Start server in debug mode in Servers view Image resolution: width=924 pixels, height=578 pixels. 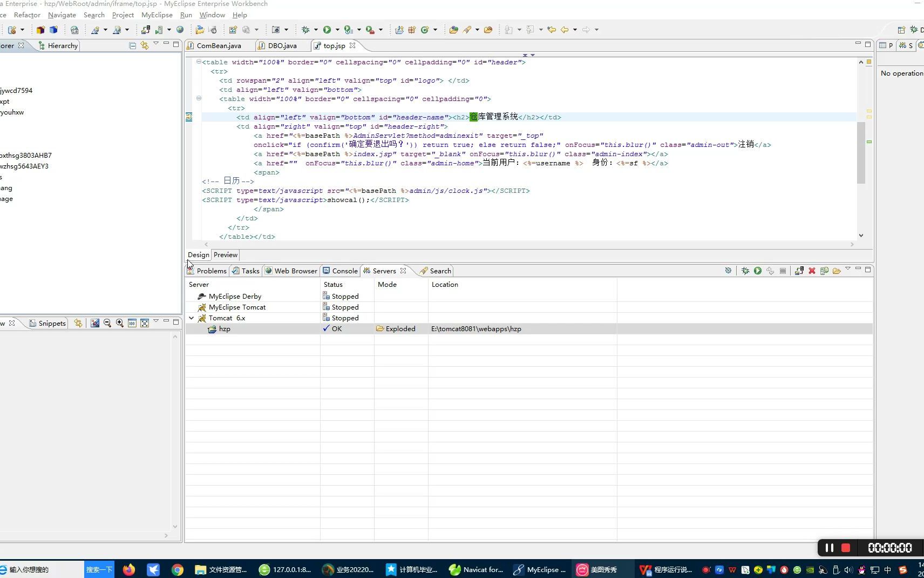[x=745, y=271]
